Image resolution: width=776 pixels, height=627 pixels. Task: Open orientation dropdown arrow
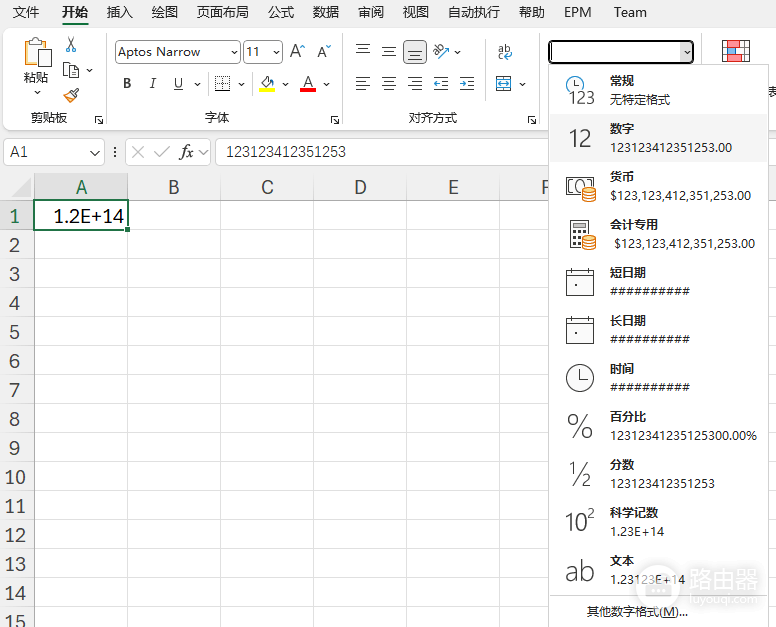coord(458,52)
